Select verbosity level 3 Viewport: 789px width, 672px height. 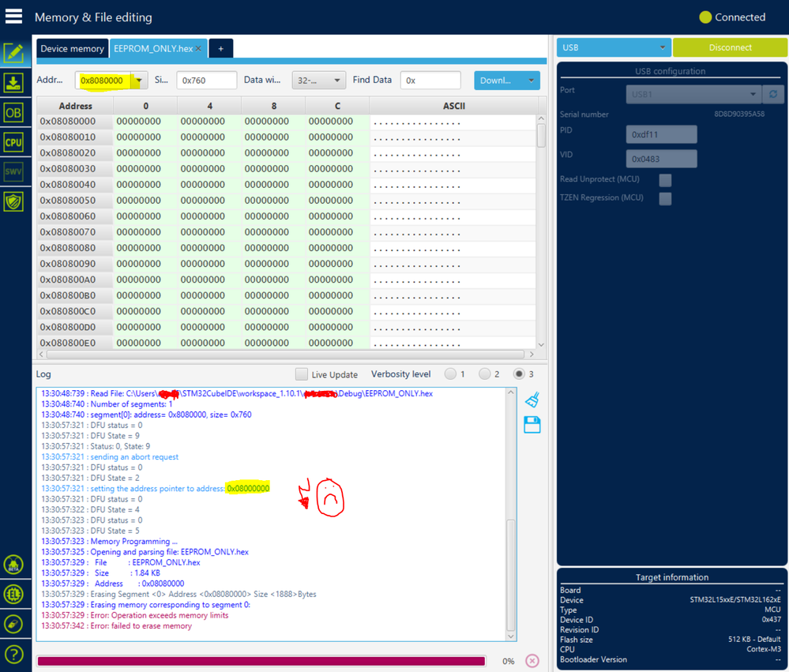(x=519, y=374)
